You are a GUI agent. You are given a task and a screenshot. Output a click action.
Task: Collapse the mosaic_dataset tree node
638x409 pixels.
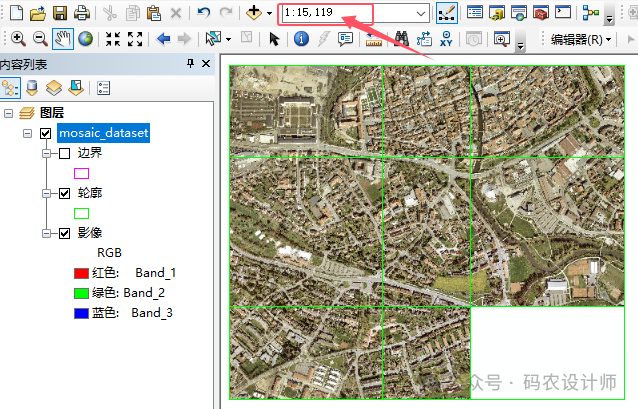click(x=27, y=133)
